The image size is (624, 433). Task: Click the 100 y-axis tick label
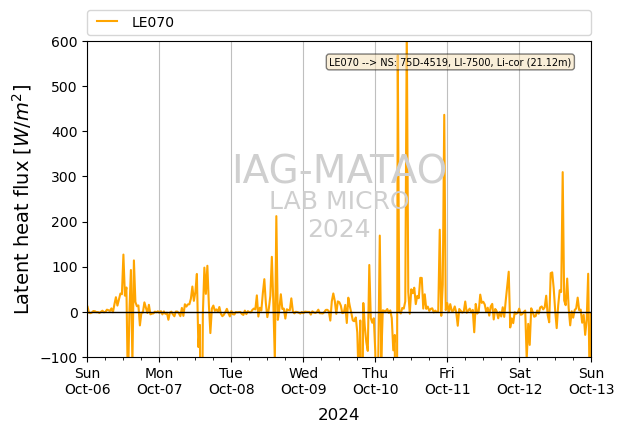tap(64, 267)
